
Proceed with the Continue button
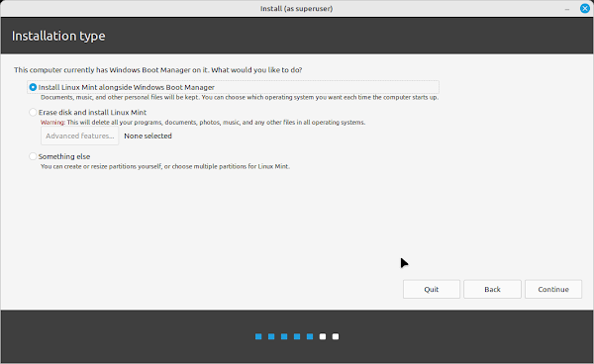pyautogui.click(x=553, y=289)
